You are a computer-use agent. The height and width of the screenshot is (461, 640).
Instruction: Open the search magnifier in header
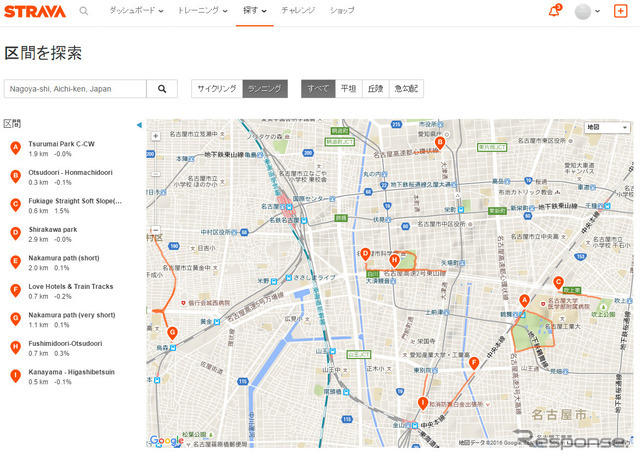click(x=84, y=11)
